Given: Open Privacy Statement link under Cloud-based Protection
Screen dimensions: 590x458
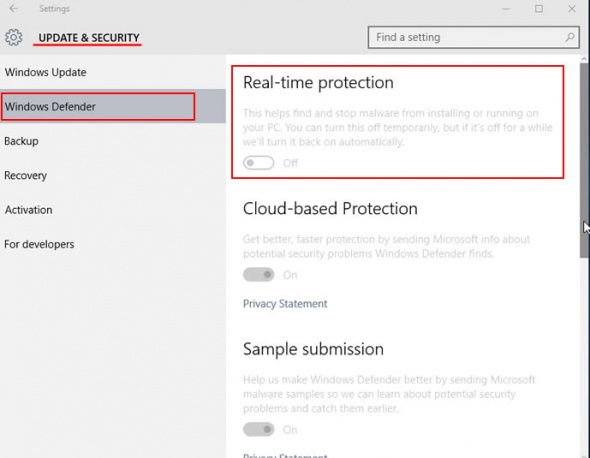Looking at the screenshot, I should (285, 304).
